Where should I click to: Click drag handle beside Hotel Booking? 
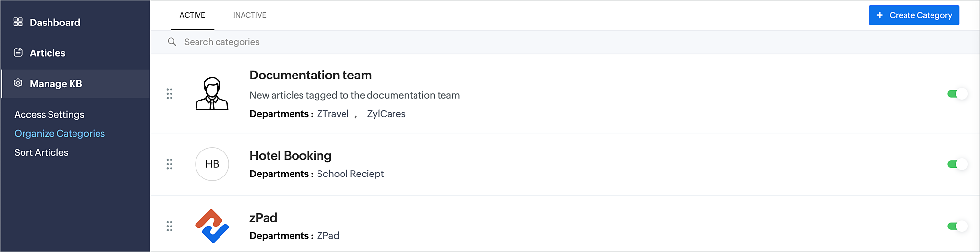(x=170, y=164)
